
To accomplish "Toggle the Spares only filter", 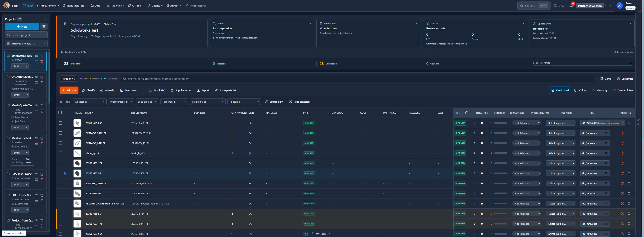I will coord(274,102).
